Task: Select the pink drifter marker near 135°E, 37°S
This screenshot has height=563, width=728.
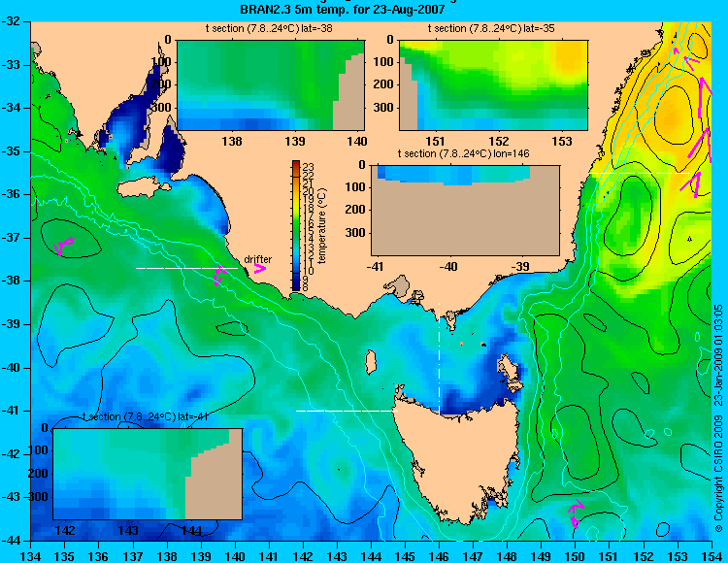Action: pos(64,245)
